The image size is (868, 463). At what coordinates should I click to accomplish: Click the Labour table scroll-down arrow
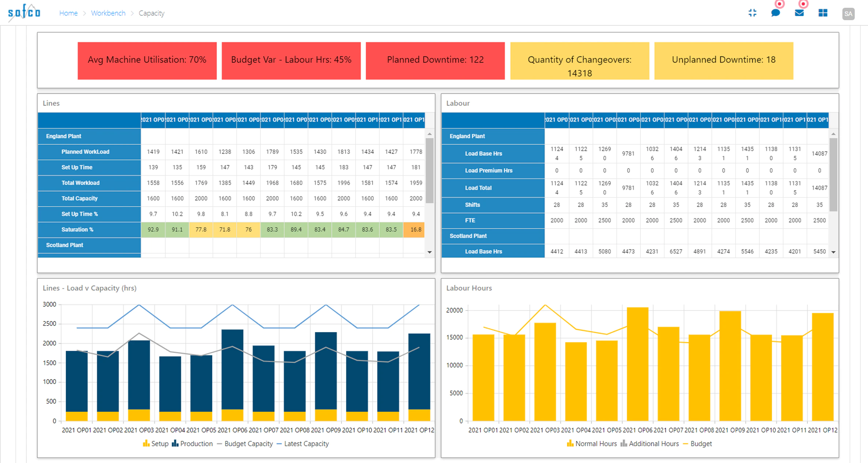pyautogui.click(x=834, y=252)
